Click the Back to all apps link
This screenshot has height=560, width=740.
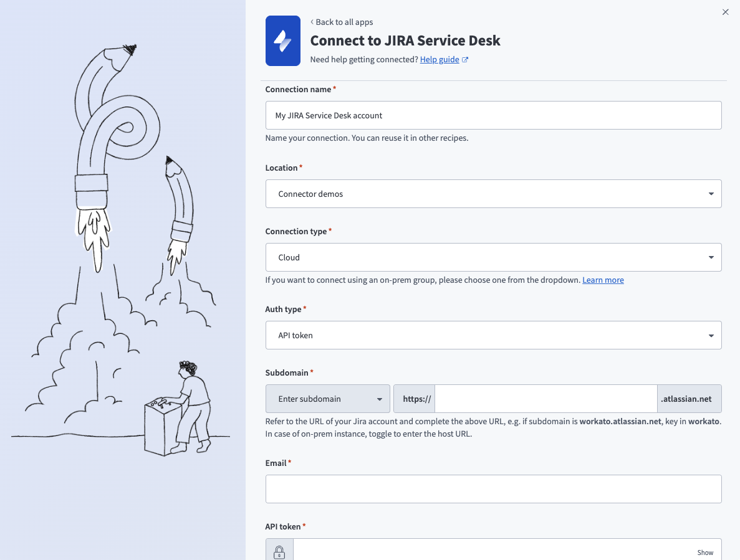click(344, 22)
